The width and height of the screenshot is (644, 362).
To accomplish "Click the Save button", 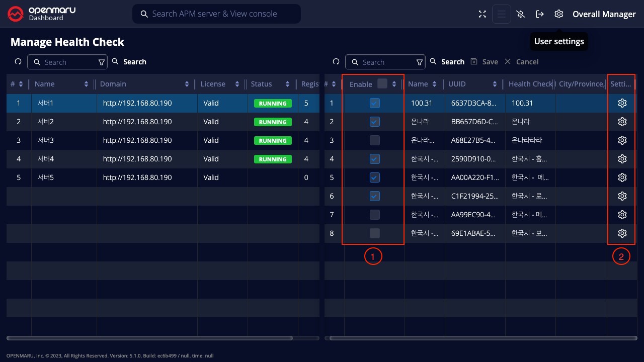I will point(484,62).
